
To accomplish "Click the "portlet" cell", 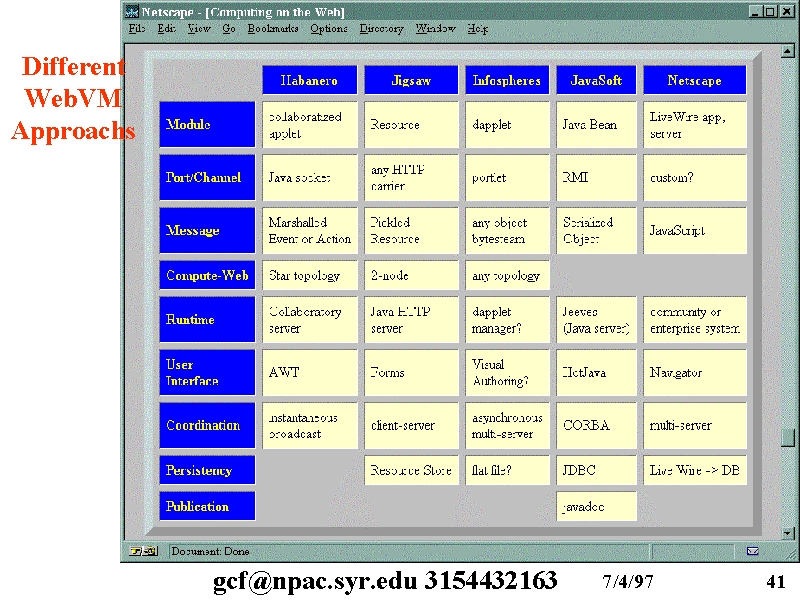I will pyautogui.click(x=507, y=178).
